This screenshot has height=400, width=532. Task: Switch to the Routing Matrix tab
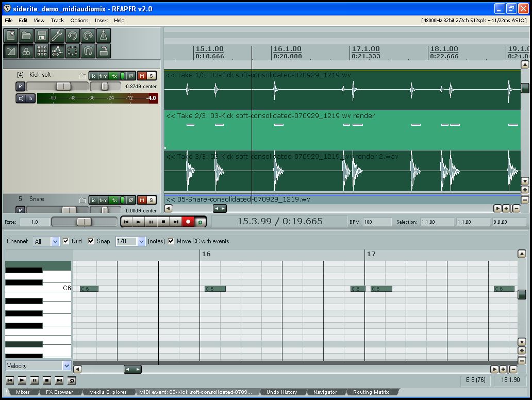tap(371, 392)
